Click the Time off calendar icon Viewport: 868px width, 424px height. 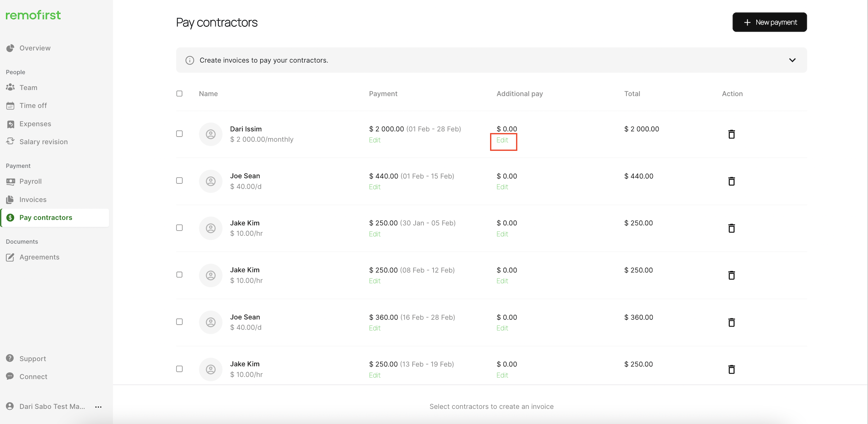click(x=10, y=106)
